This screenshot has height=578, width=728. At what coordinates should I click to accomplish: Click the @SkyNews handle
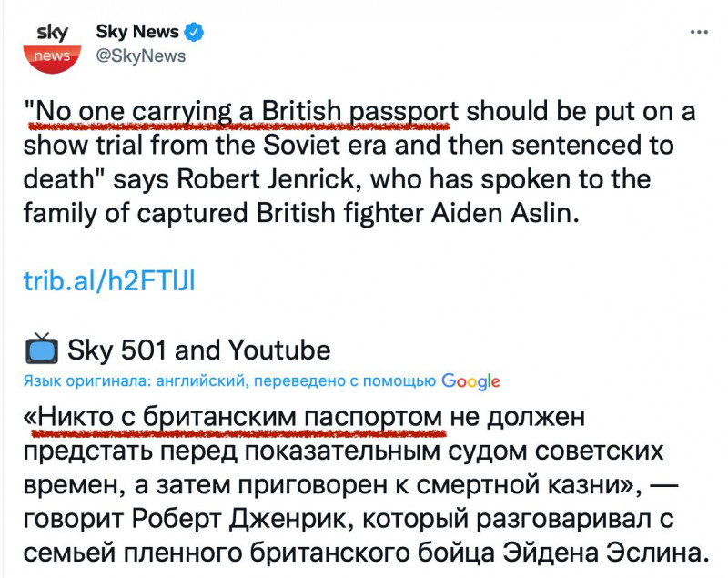point(141,56)
